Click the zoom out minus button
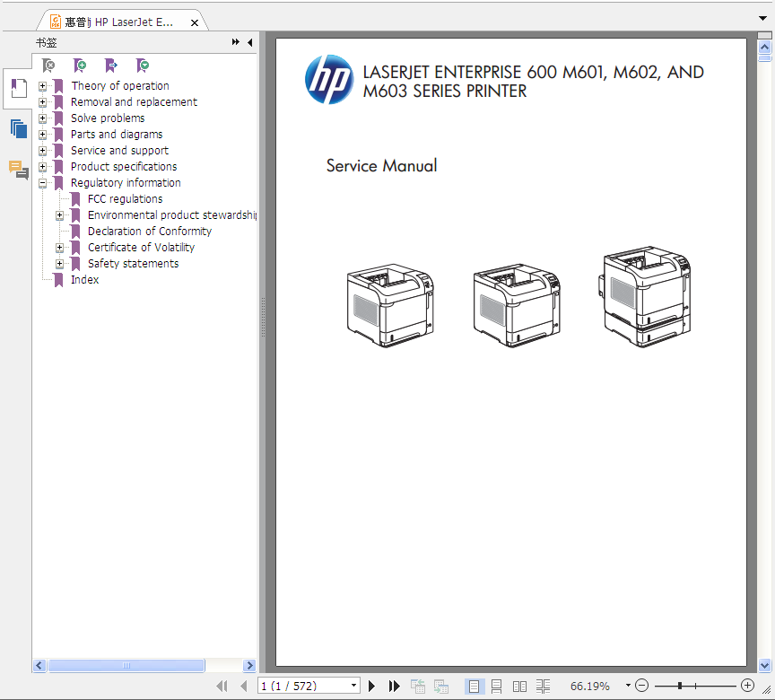The width and height of the screenshot is (775, 700). (x=641, y=686)
